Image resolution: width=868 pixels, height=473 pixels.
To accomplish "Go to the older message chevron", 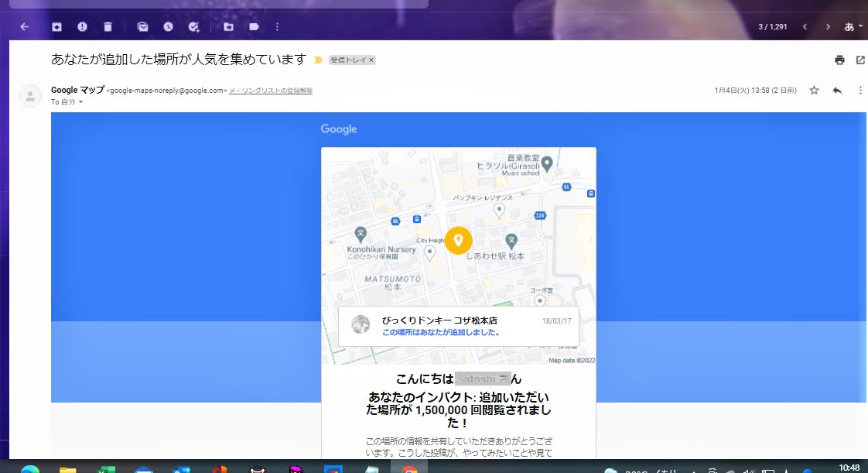I will click(x=828, y=26).
